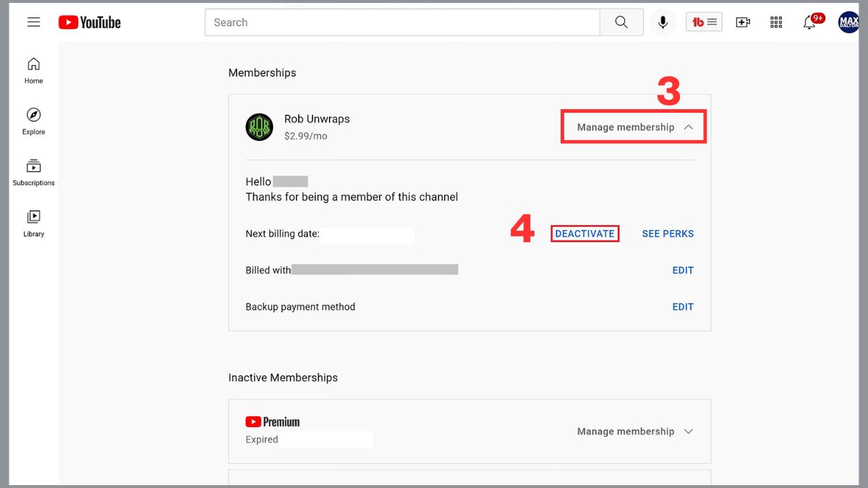Open Subscriptions in the sidebar

tap(33, 173)
